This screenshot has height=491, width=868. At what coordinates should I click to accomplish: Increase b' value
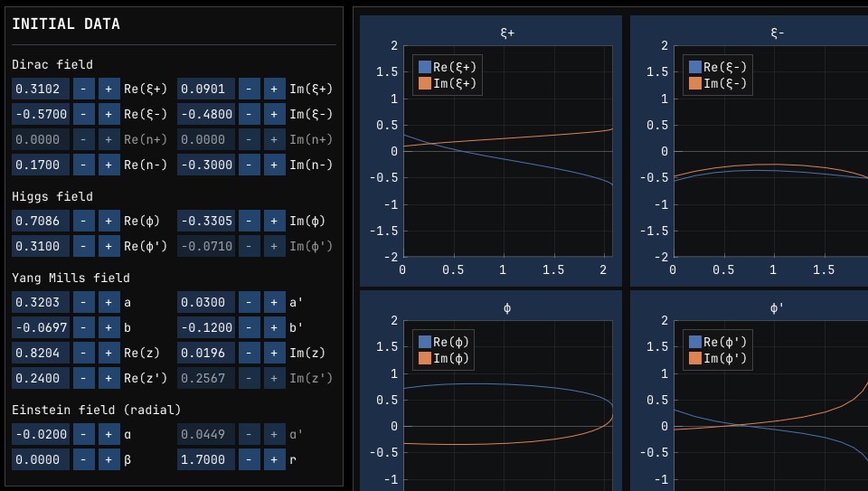pos(275,327)
